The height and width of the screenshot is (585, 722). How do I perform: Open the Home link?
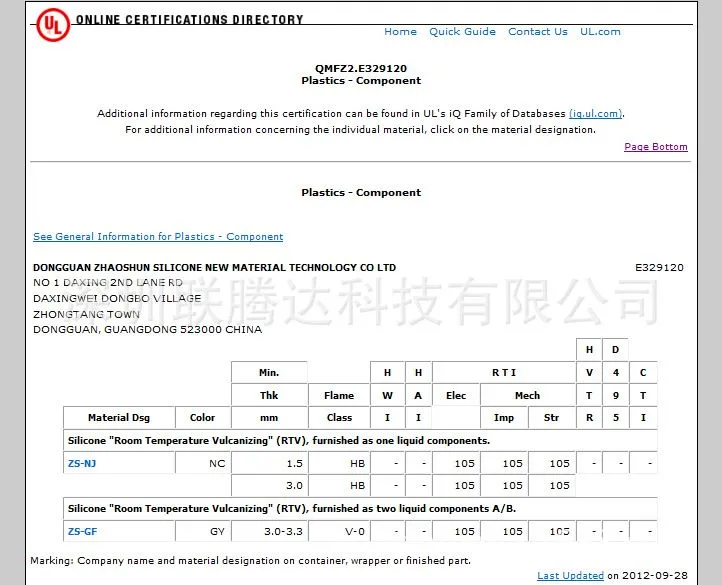[400, 32]
